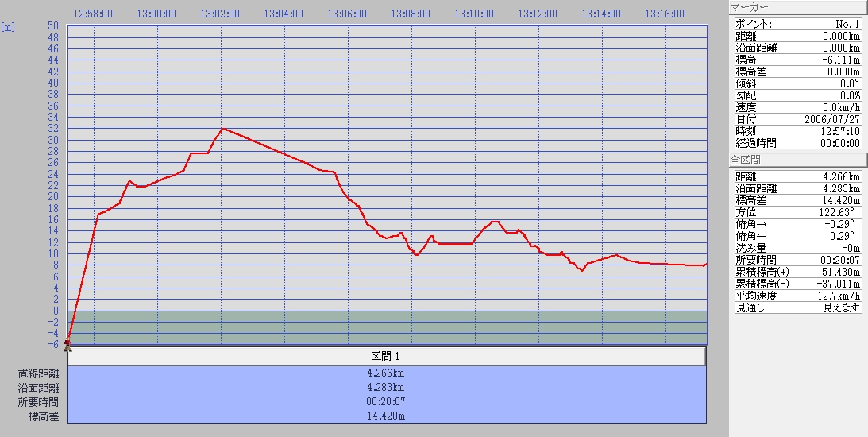Click the 累積標高(+) 51.430m row
Image resolution: width=868 pixels, height=437 pixels.
coord(797,272)
